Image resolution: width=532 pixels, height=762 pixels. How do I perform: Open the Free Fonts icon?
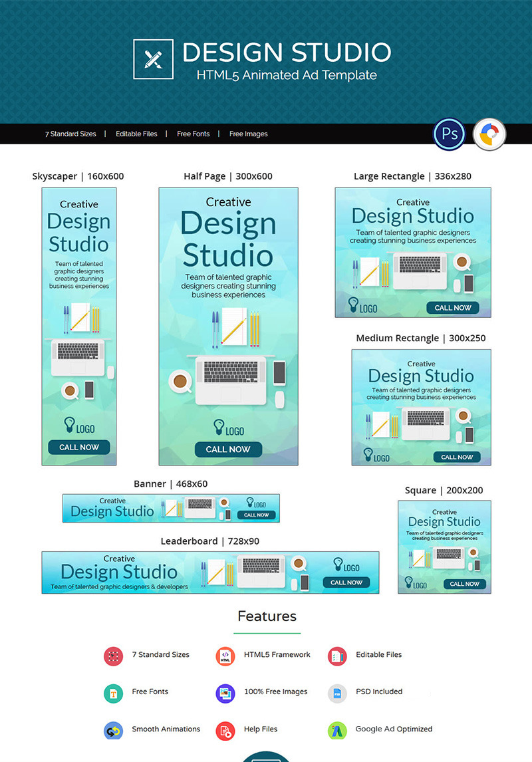[113, 693]
